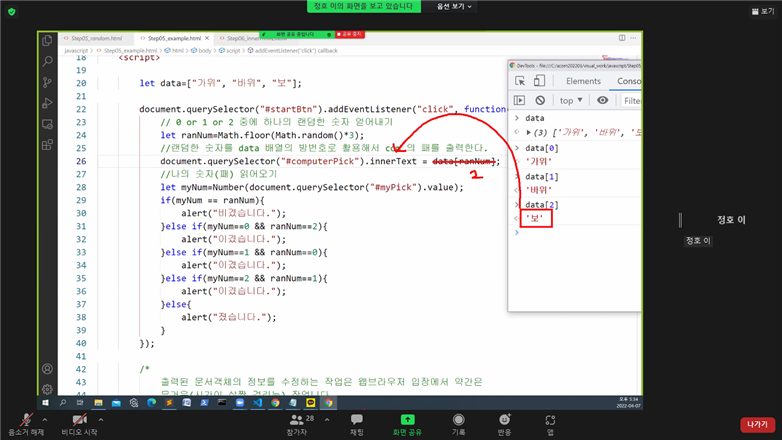Click addEventListener callback breadcrumb
This screenshot has width=782, height=440.
click(296, 50)
